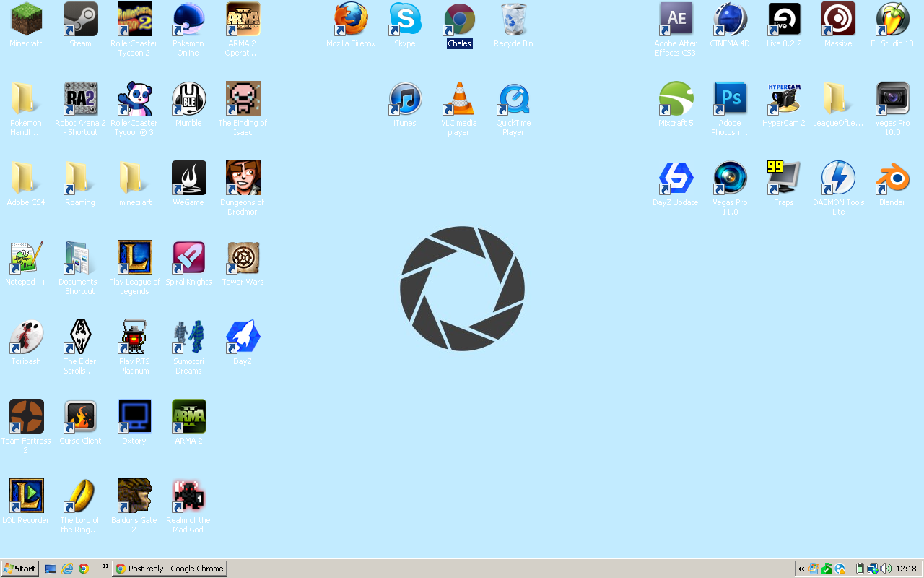Launch Internet Explorer from quick launch
This screenshot has width=924, height=578.
coord(67,569)
